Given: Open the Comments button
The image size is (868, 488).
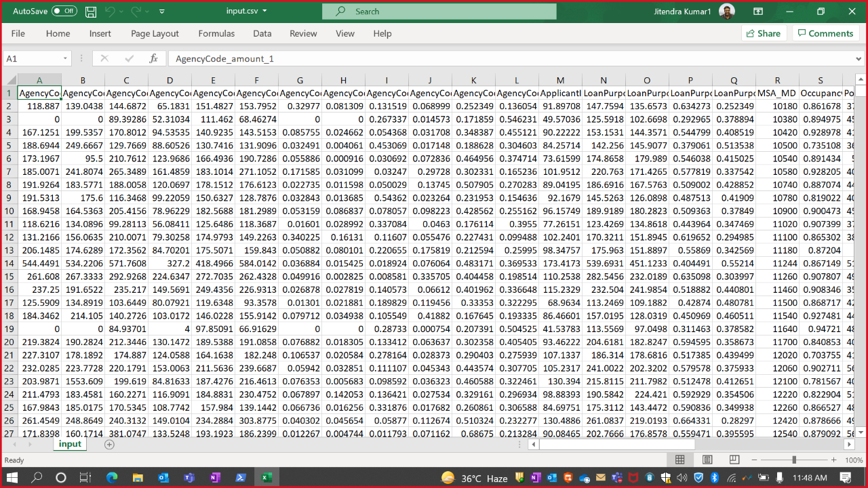Looking at the screenshot, I should tap(825, 33).
